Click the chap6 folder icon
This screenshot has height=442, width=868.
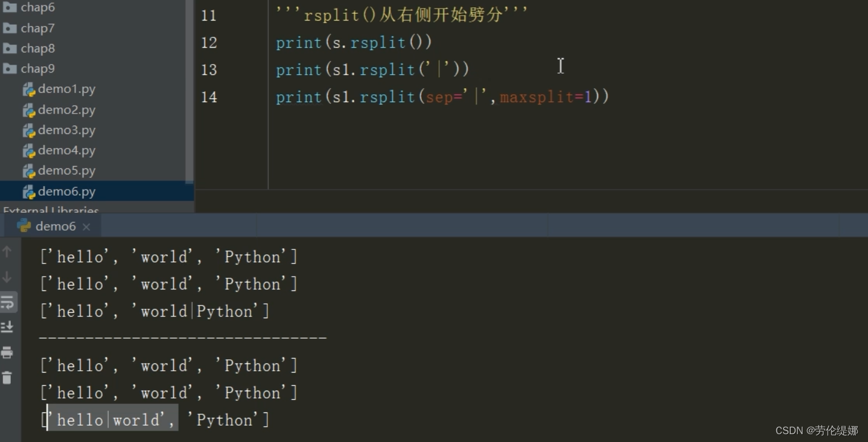tap(10, 7)
